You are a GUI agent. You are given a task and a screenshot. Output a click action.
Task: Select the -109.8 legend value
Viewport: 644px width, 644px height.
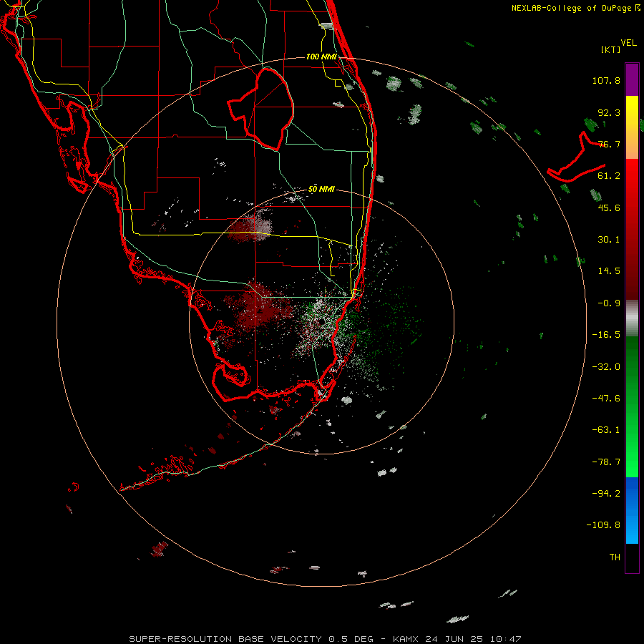[x=604, y=525]
